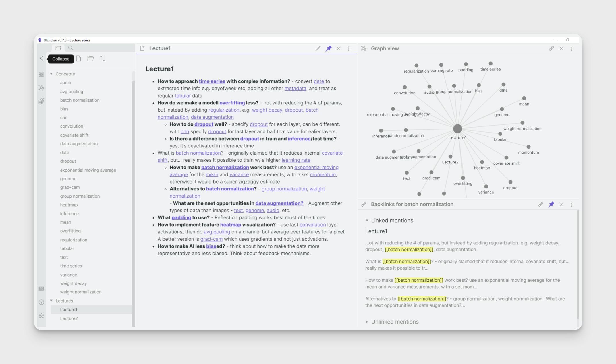This screenshot has width=616, height=364.
Task: Open graph view from the left ribbon
Action: tap(41, 88)
